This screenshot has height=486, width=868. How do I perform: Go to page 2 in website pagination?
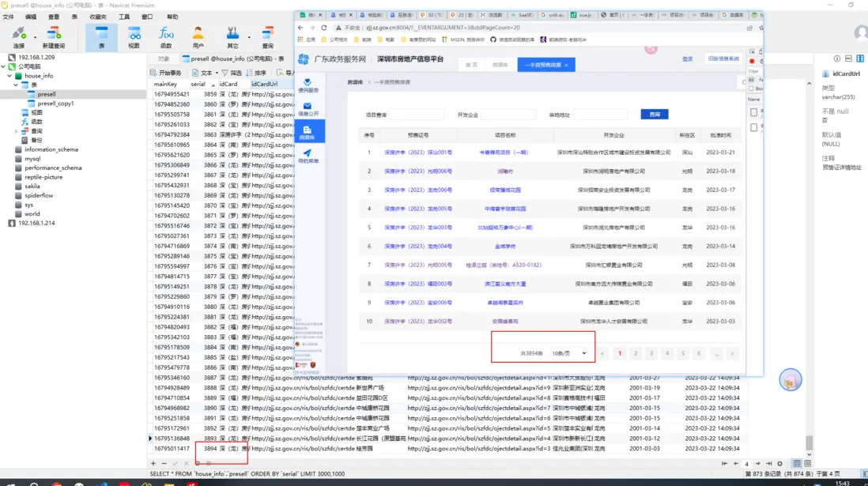click(635, 353)
